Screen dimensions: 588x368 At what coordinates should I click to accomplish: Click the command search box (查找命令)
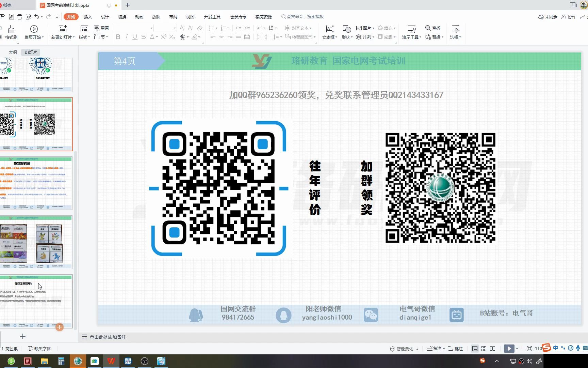tap(303, 17)
